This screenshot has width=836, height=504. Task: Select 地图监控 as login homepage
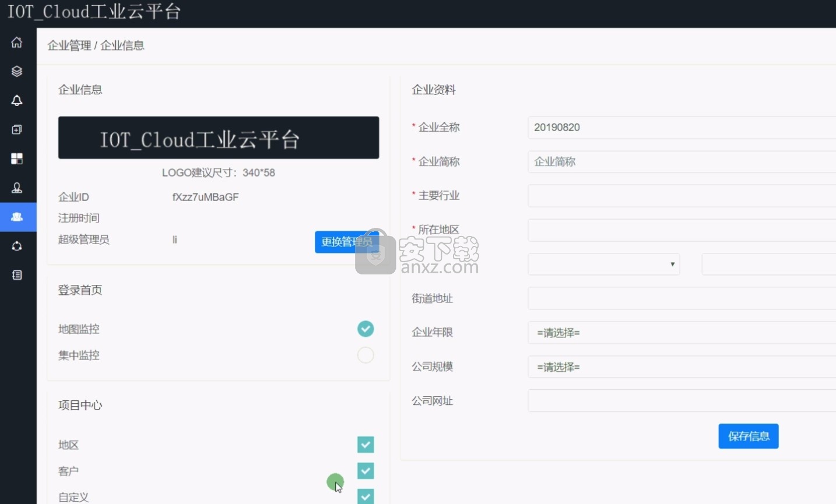click(366, 329)
